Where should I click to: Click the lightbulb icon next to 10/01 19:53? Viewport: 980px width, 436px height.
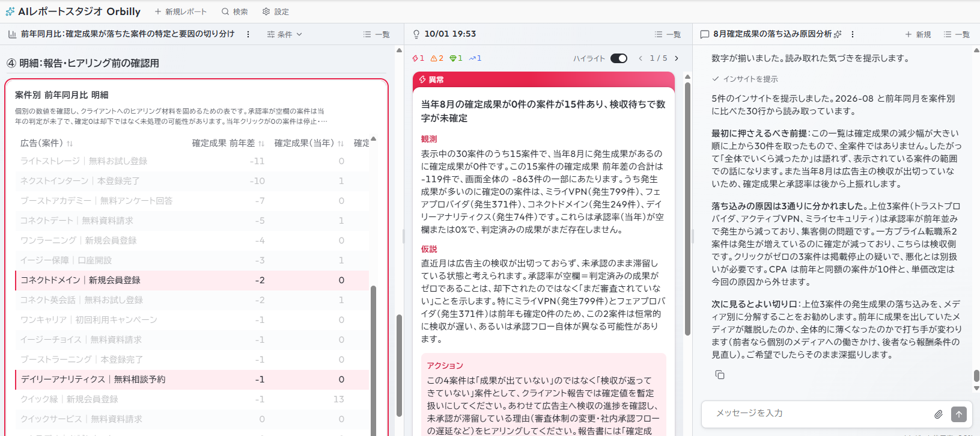416,34
